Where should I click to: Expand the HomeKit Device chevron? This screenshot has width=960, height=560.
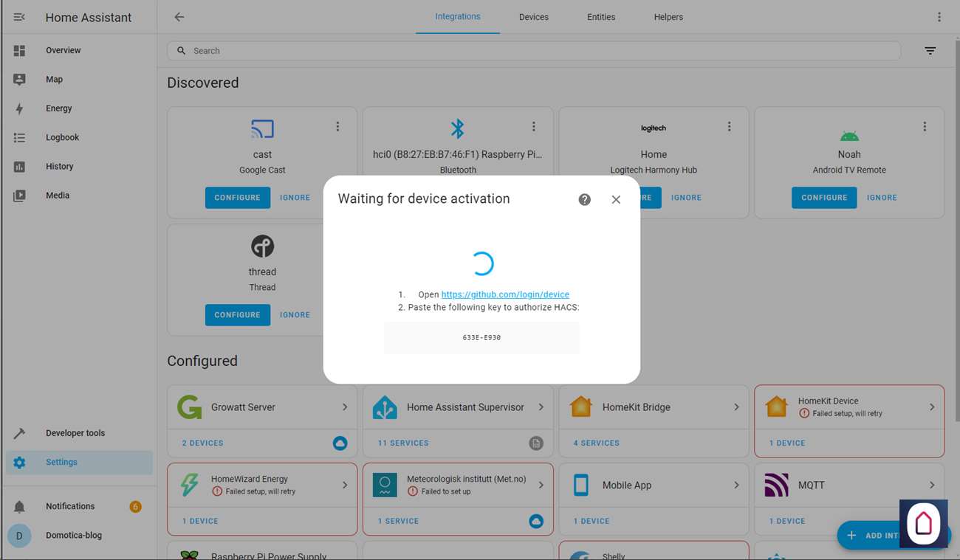932,407
